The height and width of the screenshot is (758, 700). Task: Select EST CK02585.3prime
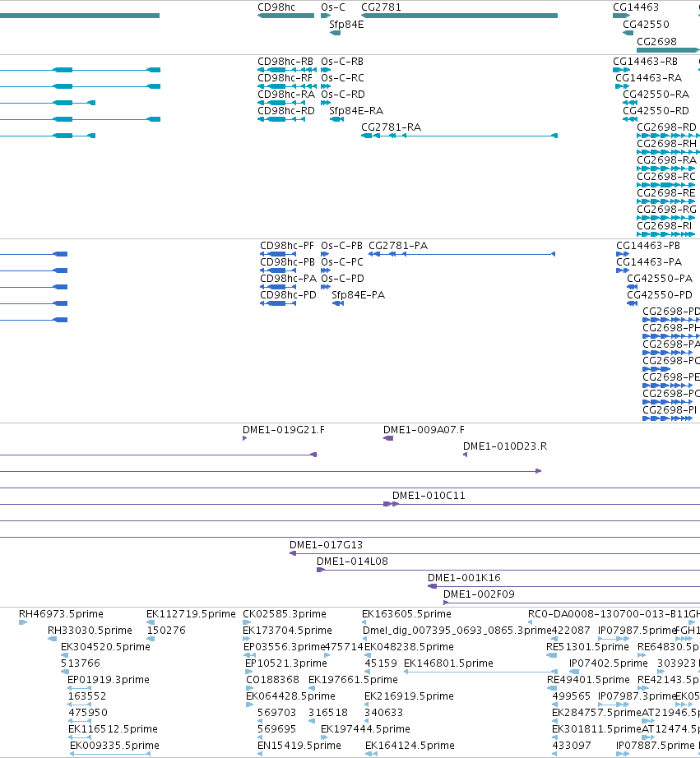coord(247,622)
